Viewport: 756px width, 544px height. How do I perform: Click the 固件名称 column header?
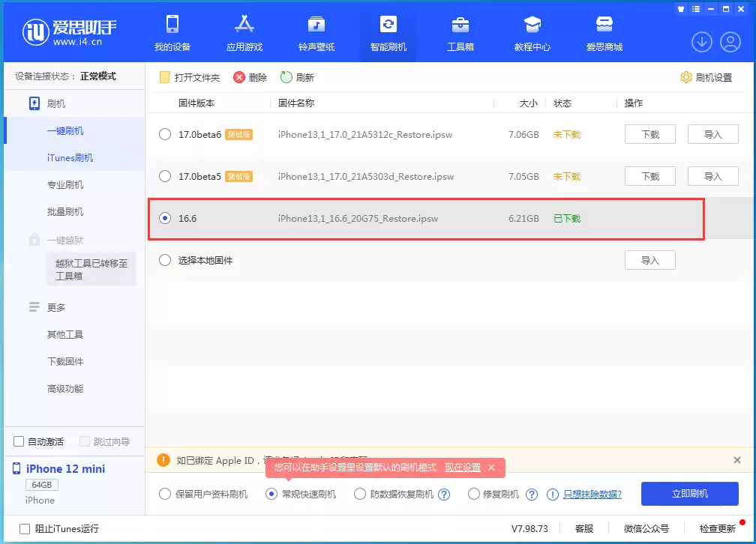[296, 103]
